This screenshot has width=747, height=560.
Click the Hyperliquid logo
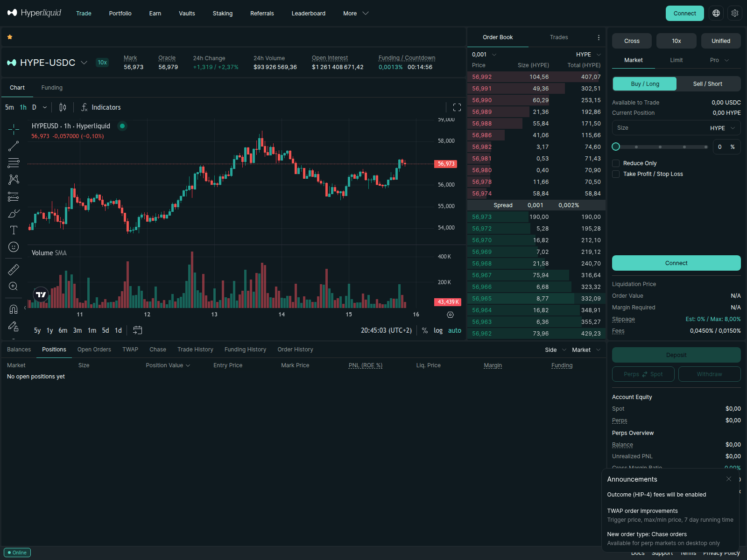click(x=34, y=13)
